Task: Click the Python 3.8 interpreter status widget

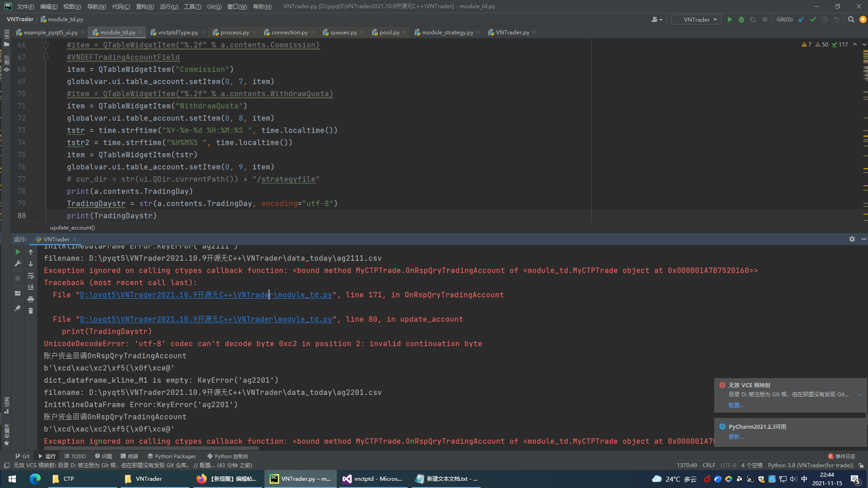Action: point(811,465)
